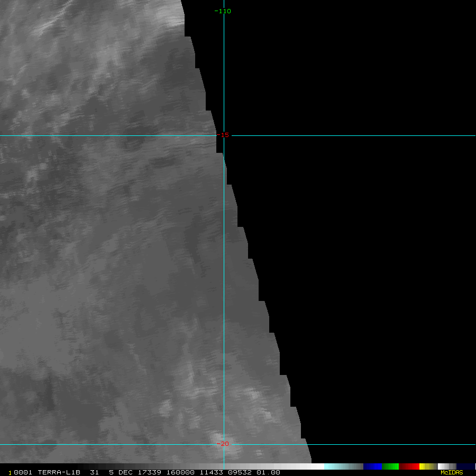Select the blue segment of the color bar

[x=372, y=466]
